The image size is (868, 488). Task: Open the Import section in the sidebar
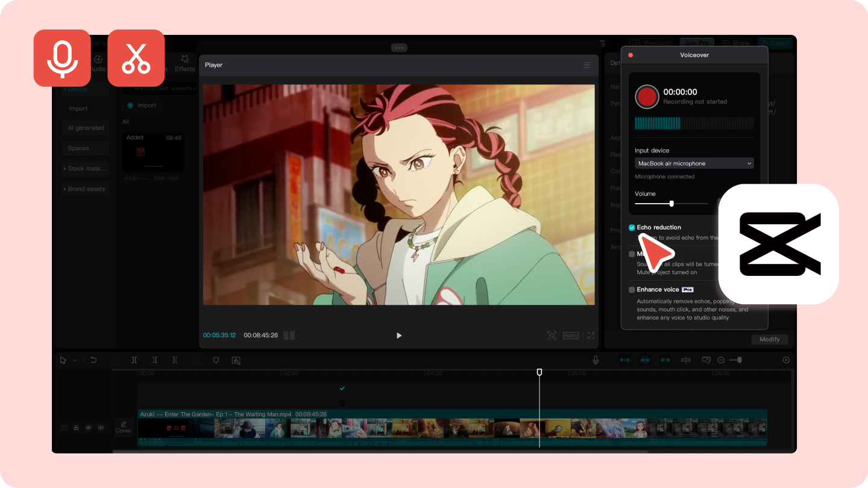click(x=78, y=108)
